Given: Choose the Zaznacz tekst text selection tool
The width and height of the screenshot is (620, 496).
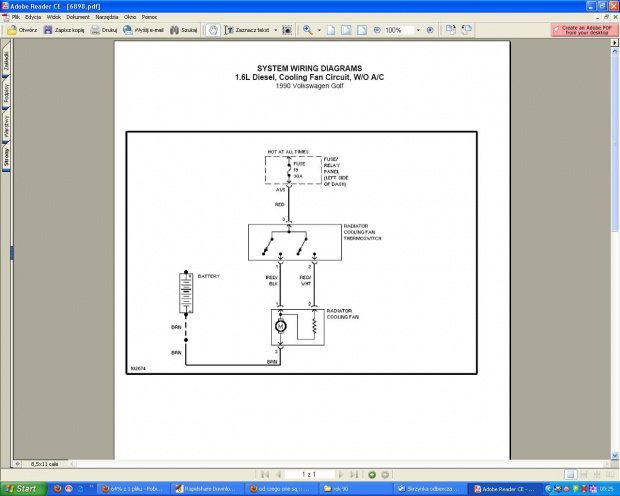Looking at the screenshot, I should (247, 30).
